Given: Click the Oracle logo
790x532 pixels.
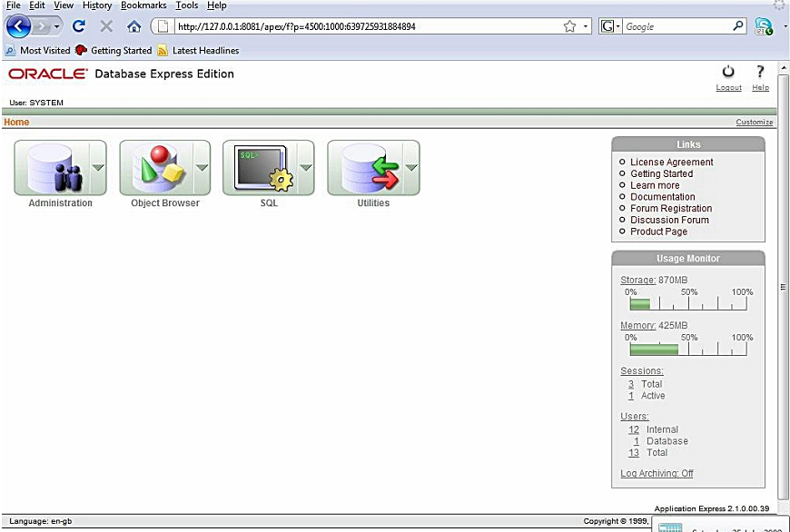Looking at the screenshot, I should (x=48, y=74).
